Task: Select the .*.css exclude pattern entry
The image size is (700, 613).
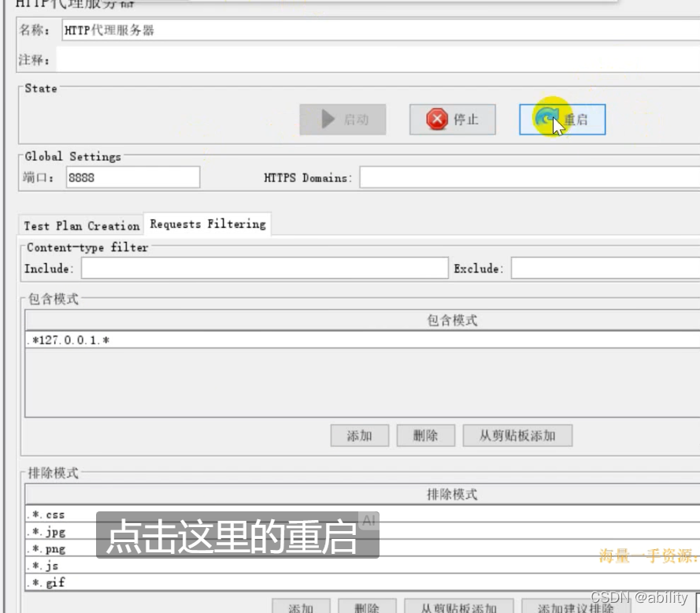Action: (x=47, y=515)
